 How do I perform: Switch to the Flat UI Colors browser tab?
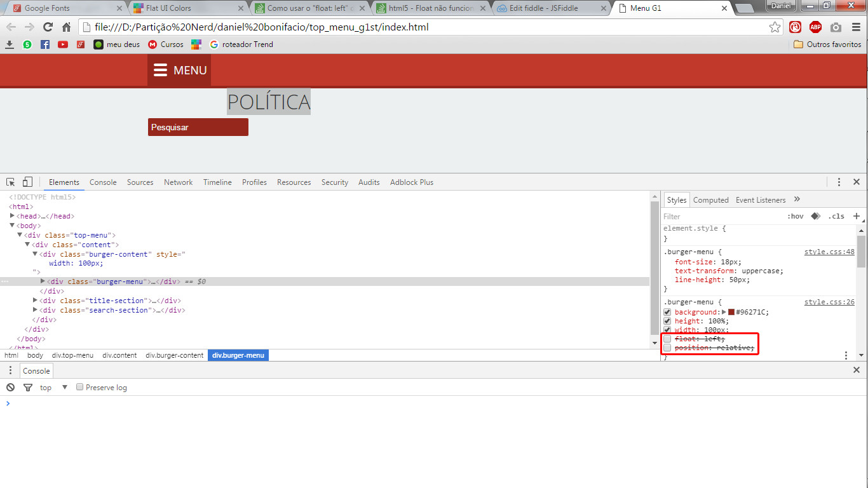[187, 8]
